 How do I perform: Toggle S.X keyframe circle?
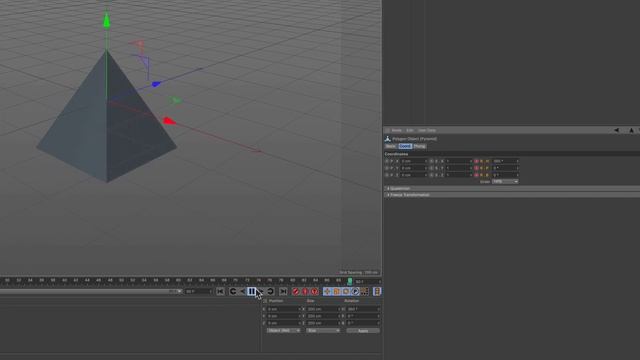[431, 161]
